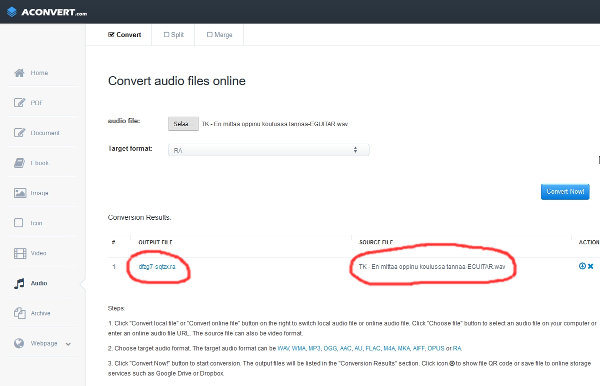The height and width of the screenshot is (386, 600).
Task: Select the Image sidebar icon
Action: click(20, 193)
